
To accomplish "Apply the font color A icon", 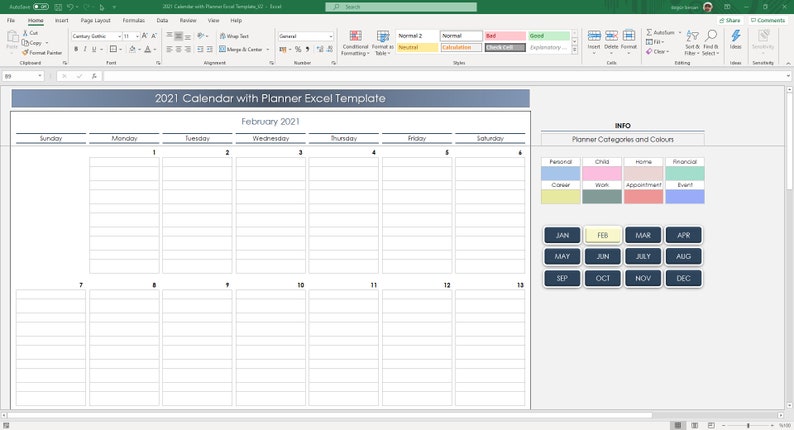I will [x=147, y=49].
